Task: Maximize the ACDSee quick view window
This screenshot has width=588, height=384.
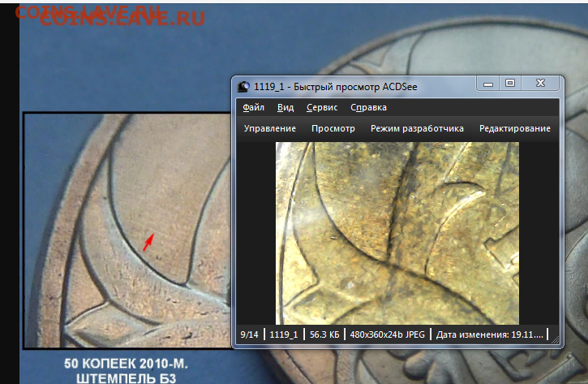Action: point(510,84)
